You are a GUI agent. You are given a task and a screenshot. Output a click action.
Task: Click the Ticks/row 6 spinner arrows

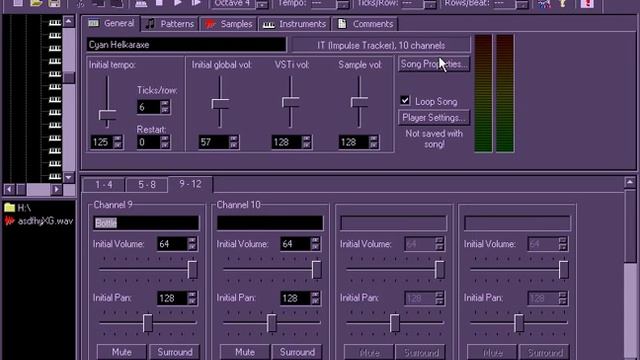point(164,107)
